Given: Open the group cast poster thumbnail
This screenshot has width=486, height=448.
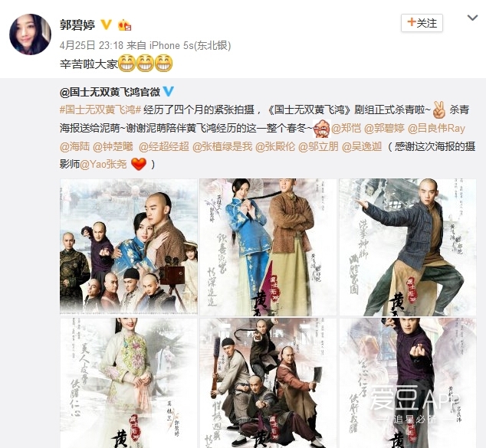Looking at the screenshot, I should click(x=129, y=247).
